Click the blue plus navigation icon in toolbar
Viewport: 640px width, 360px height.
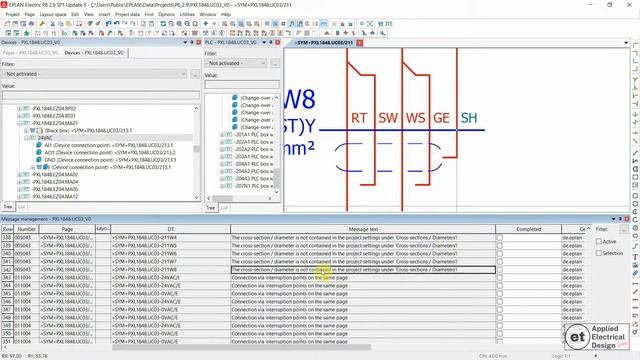tap(206, 24)
